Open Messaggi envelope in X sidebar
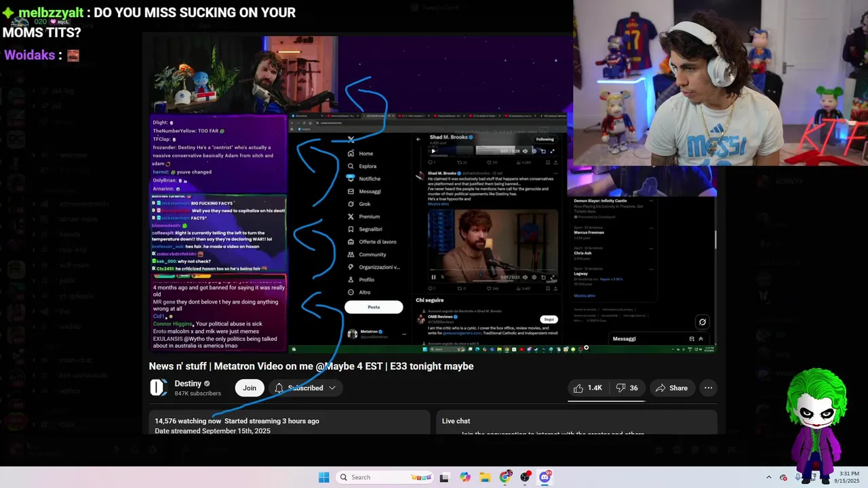Image resolution: width=868 pixels, height=488 pixels. click(363, 191)
